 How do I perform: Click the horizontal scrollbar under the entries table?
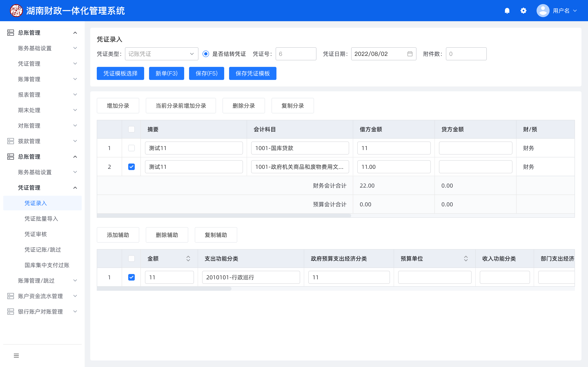pyautogui.click(x=224, y=216)
